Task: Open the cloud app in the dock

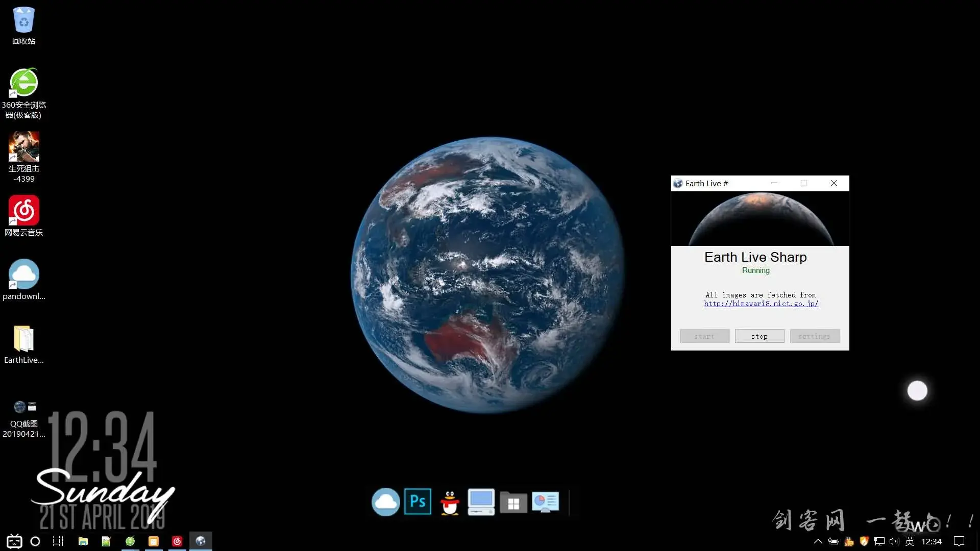Action: 385,502
